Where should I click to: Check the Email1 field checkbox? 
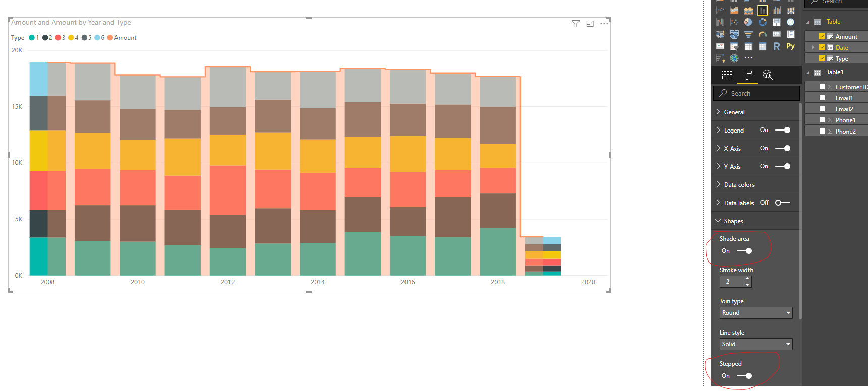(x=822, y=98)
